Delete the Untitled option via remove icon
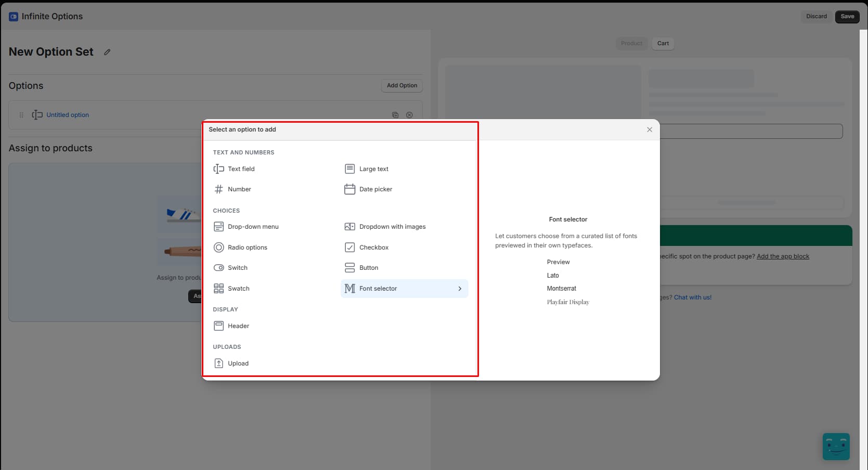The height and width of the screenshot is (470, 868). pyautogui.click(x=409, y=115)
